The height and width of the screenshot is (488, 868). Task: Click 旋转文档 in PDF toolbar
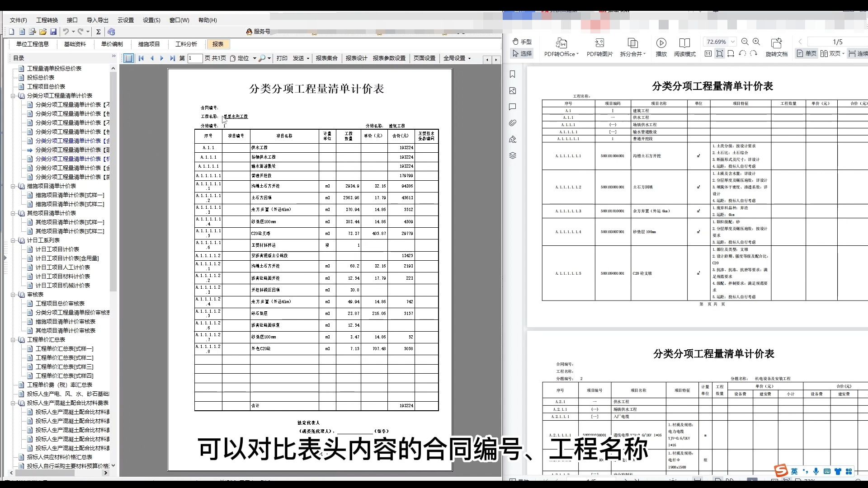[x=776, y=47]
